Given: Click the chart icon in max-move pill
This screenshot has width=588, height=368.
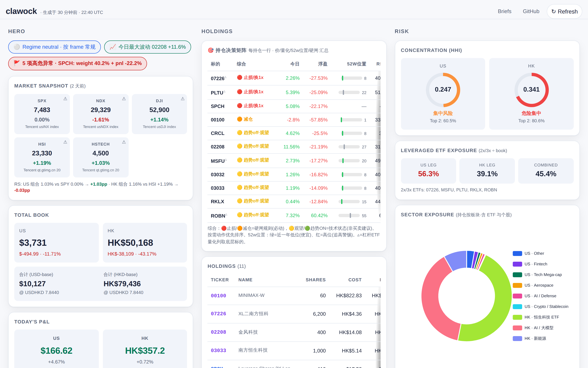Looking at the screenshot, I should tap(113, 47).
